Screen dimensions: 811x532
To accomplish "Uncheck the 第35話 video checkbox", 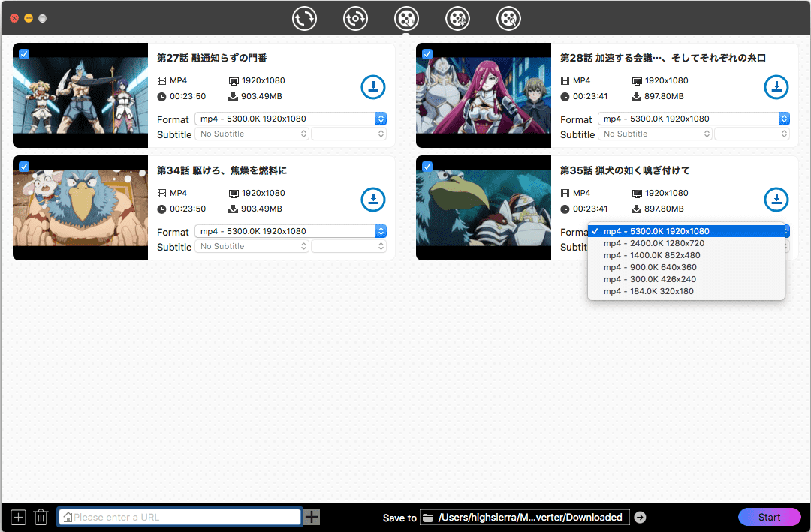I will tap(427, 167).
